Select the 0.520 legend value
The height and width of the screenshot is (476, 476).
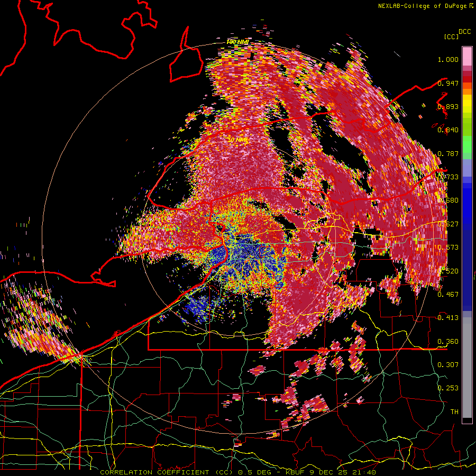tap(448, 271)
